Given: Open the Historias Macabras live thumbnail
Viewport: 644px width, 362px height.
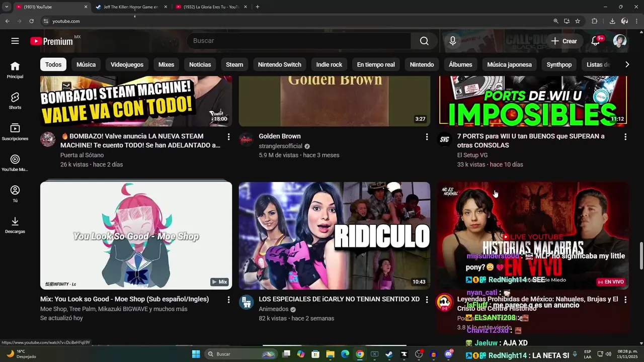Looking at the screenshot, I should [x=533, y=235].
